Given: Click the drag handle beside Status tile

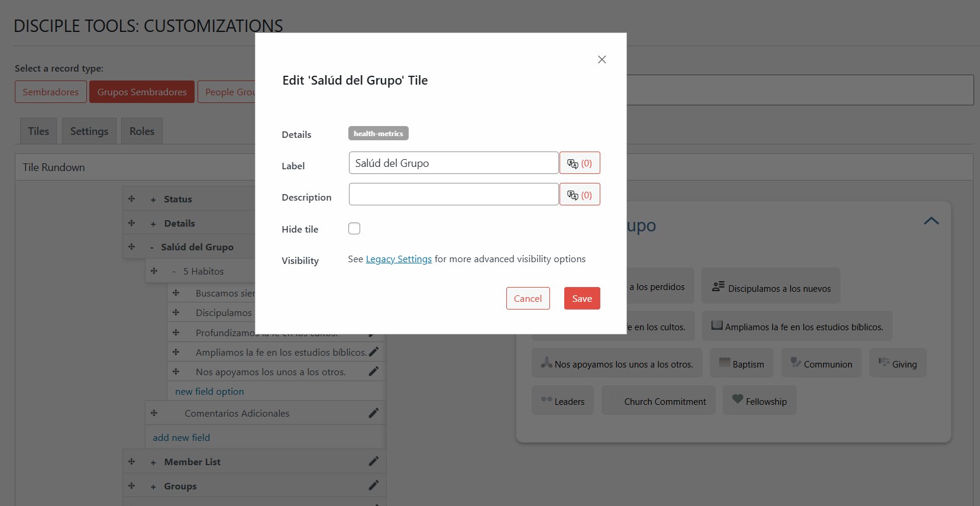Looking at the screenshot, I should coord(132,199).
